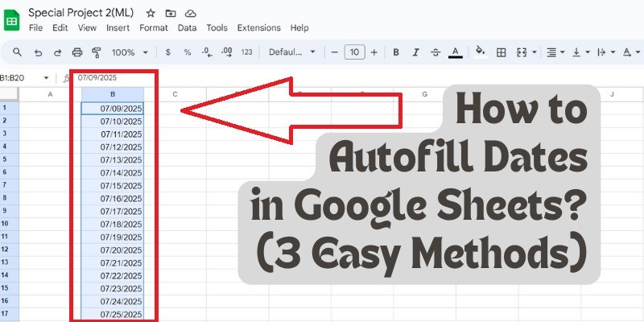Click the formula bar showing 07/09/2025
644x322 pixels.
point(97,78)
